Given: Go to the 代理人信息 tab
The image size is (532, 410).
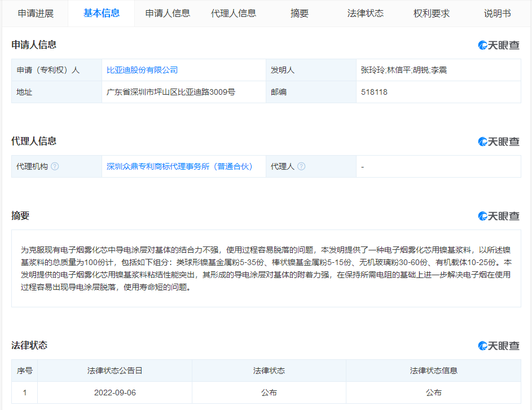Looking at the screenshot, I should (234, 13).
